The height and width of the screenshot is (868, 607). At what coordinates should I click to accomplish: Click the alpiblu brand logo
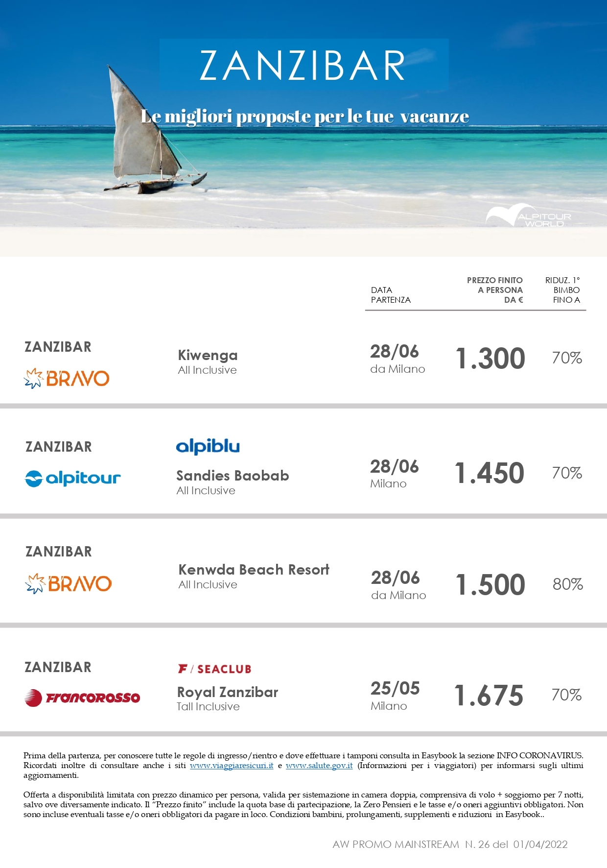pos(208,446)
